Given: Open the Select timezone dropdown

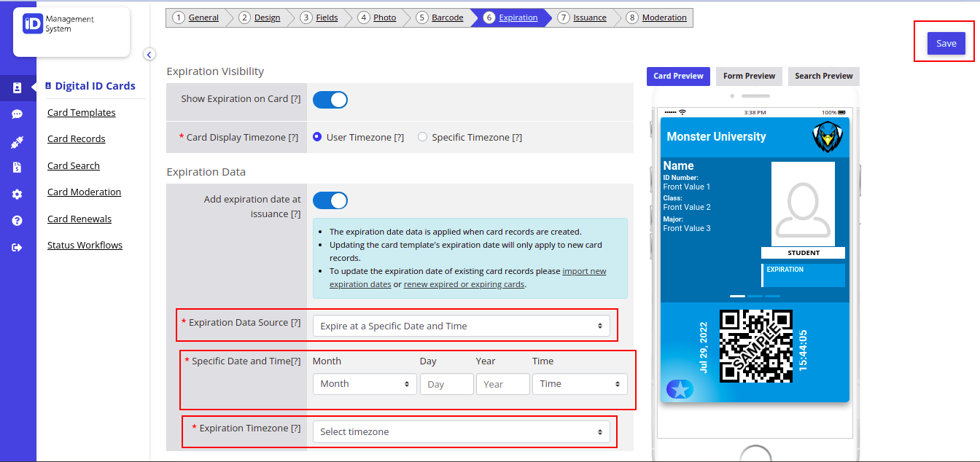Looking at the screenshot, I should click(464, 431).
